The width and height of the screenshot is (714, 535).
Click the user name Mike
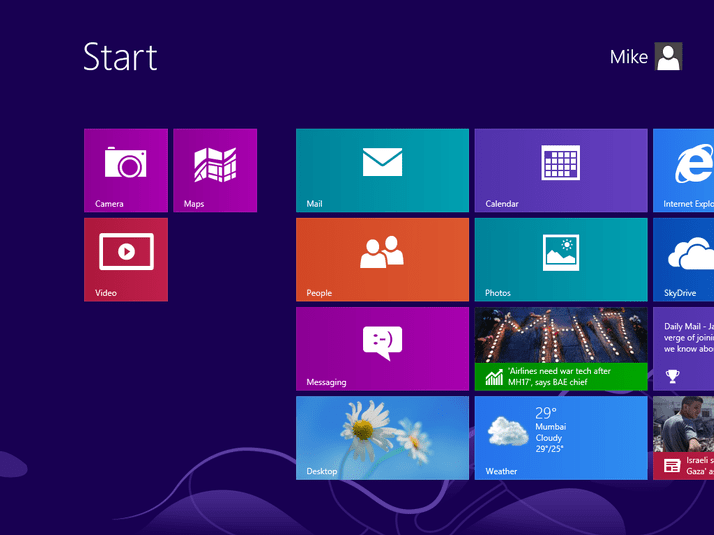point(629,57)
